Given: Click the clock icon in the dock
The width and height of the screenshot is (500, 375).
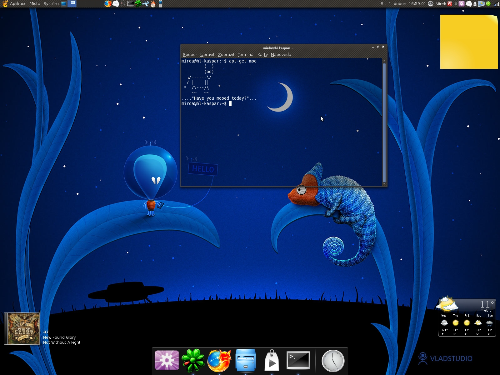Looking at the screenshot, I should pos(333,360).
